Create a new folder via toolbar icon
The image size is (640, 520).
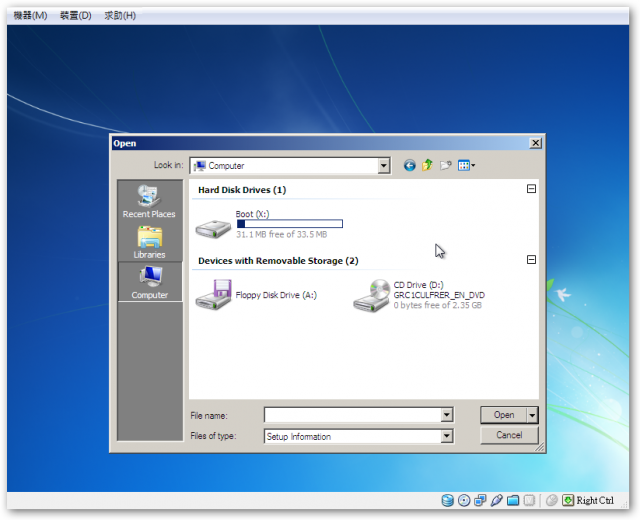[x=445, y=165]
